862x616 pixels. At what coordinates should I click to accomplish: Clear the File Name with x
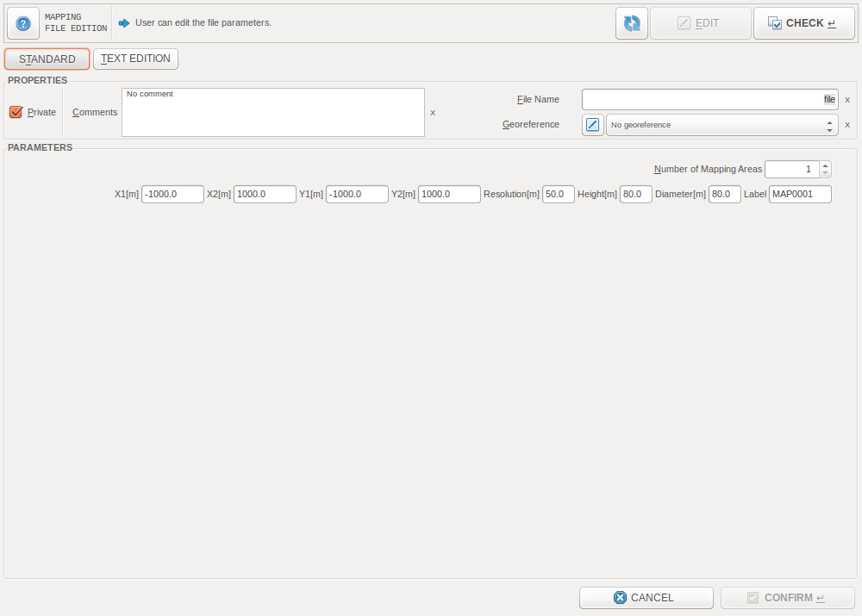847,100
